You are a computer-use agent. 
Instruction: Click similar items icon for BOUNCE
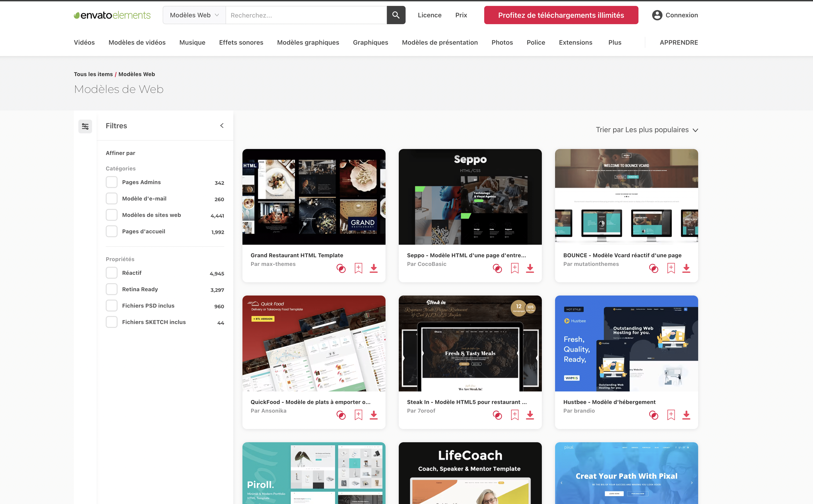pyautogui.click(x=654, y=268)
